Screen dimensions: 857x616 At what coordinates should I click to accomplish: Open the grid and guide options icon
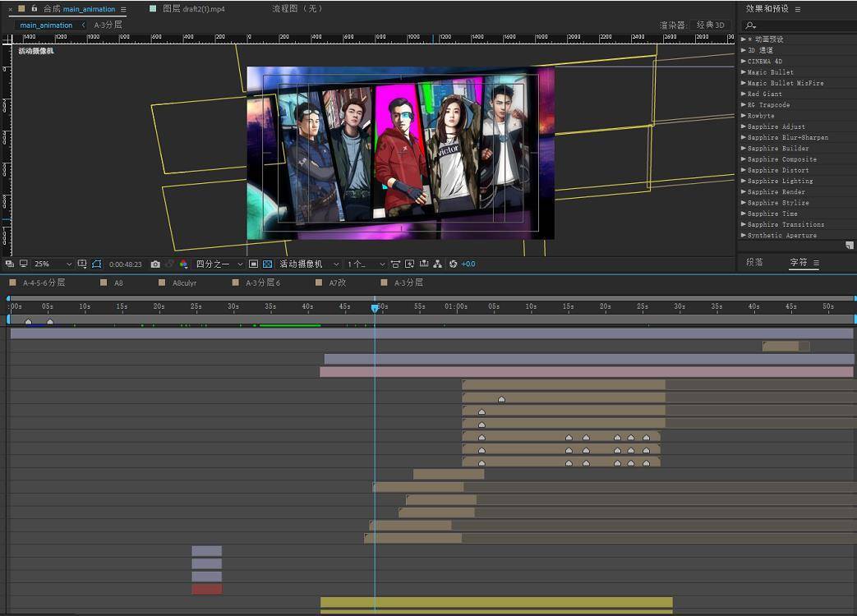coord(82,264)
